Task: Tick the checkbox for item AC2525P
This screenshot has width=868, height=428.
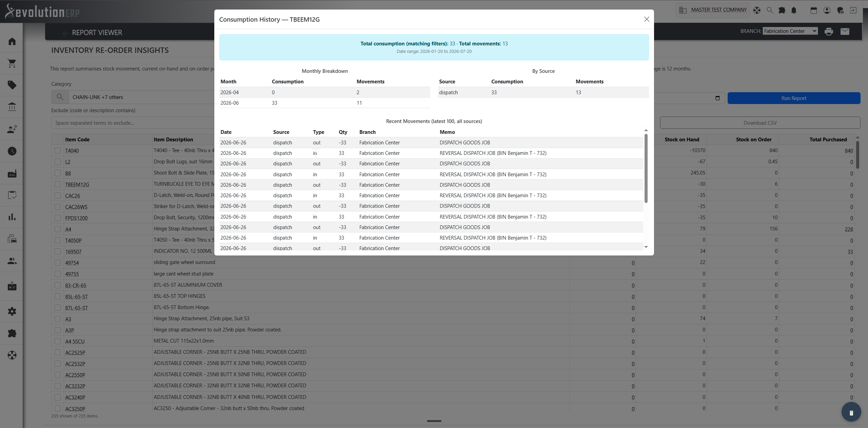Action: (58, 352)
